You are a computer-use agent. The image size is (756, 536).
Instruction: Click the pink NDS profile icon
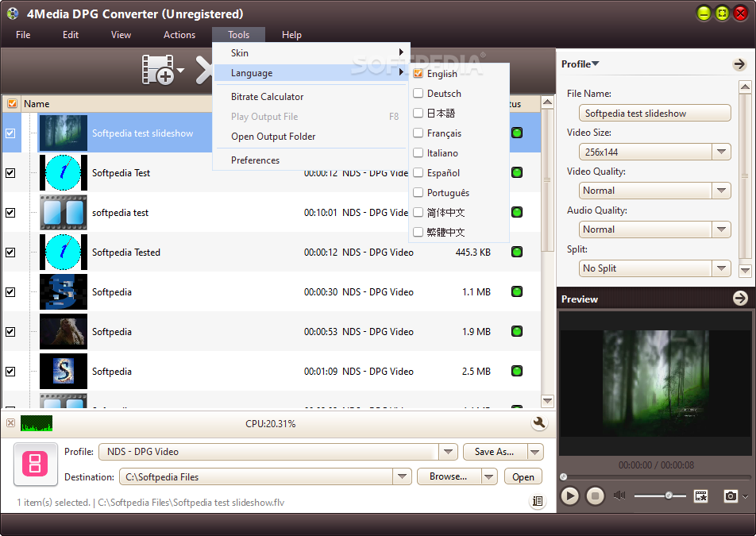pos(36,464)
